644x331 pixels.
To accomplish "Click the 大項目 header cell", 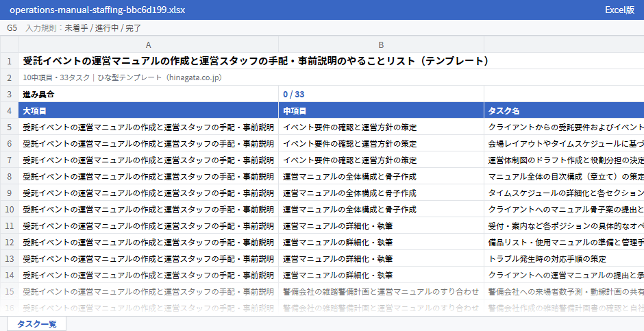I will click(148, 110).
